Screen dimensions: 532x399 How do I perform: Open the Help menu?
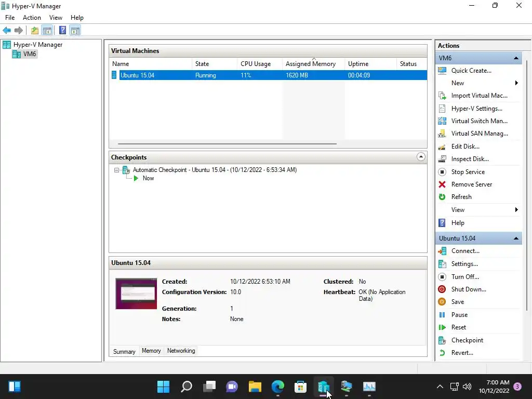(x=77, y=18)
